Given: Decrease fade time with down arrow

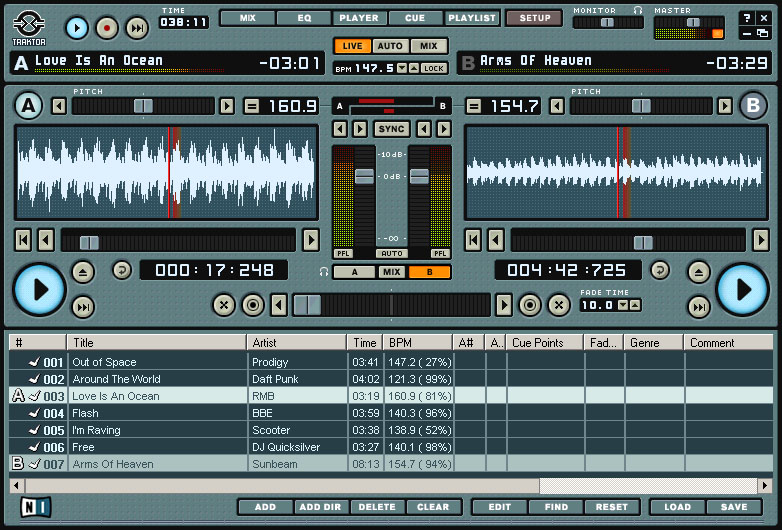Looking at the screenshot, I should [623, 305].
